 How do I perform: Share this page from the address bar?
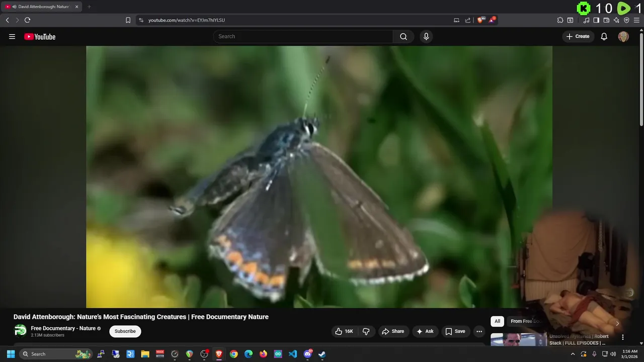[468, 20]
